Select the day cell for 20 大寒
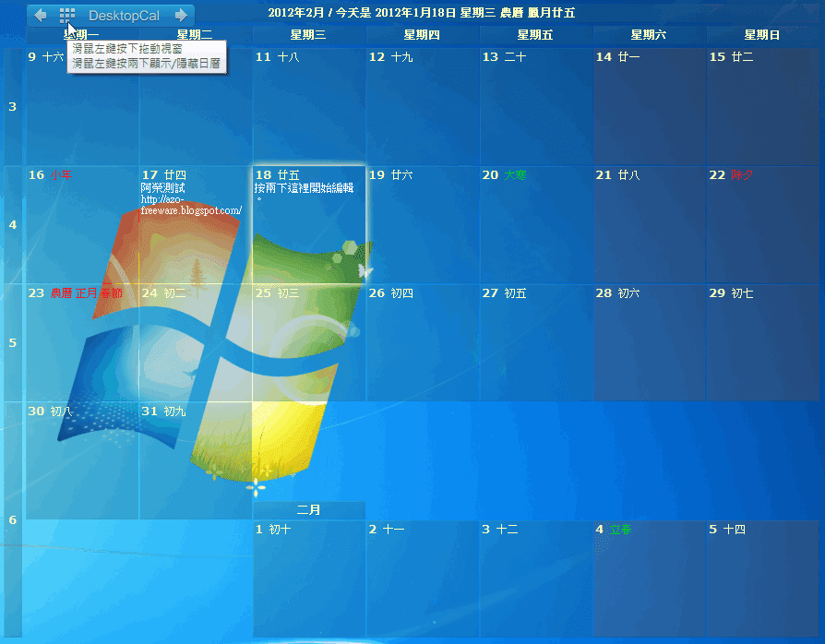The width and height of the screenshot is (825, 644). tap(536, 225)
